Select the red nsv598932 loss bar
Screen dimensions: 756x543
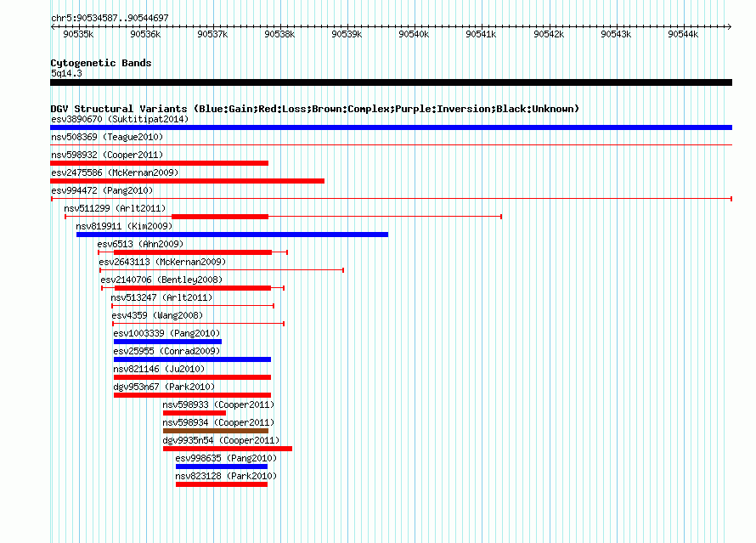coord(159,163)
